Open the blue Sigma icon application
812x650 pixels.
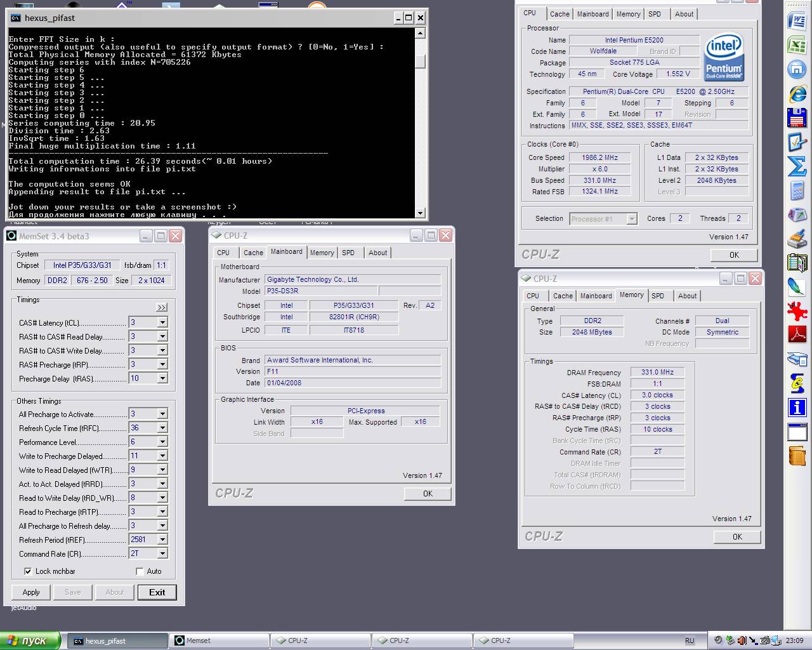click(x=797, y=166)
